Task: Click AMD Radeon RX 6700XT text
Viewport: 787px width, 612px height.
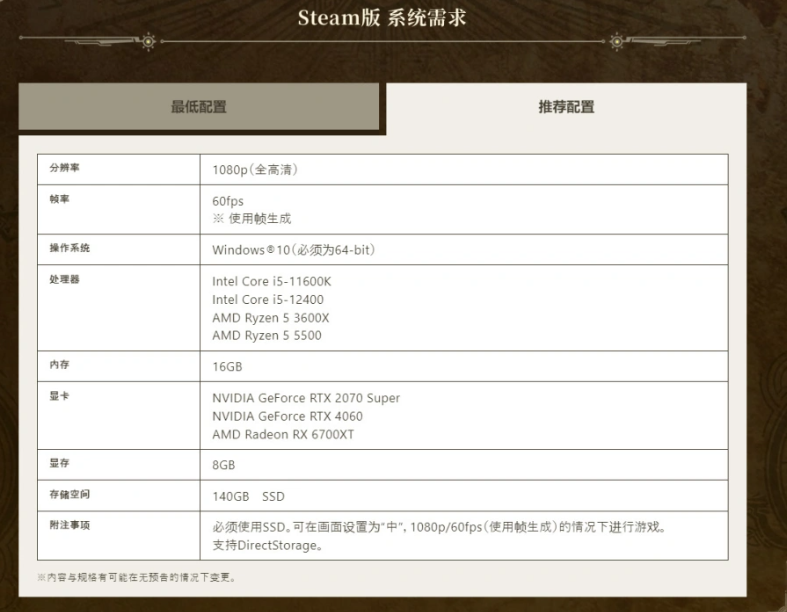Action: [283, 434]
